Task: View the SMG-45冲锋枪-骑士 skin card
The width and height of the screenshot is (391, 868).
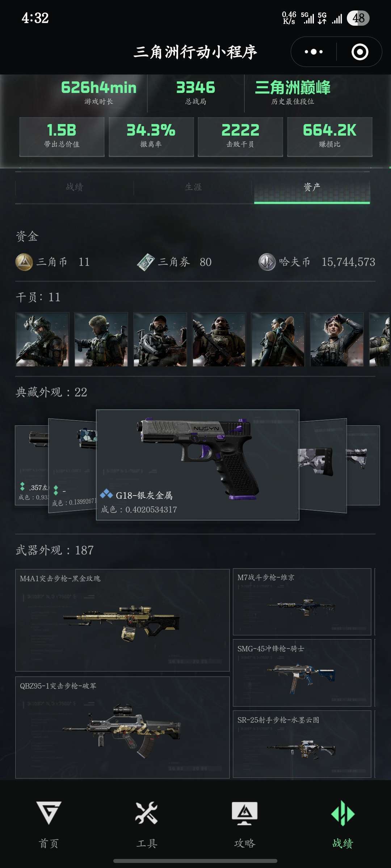Action: coord(302,673)
